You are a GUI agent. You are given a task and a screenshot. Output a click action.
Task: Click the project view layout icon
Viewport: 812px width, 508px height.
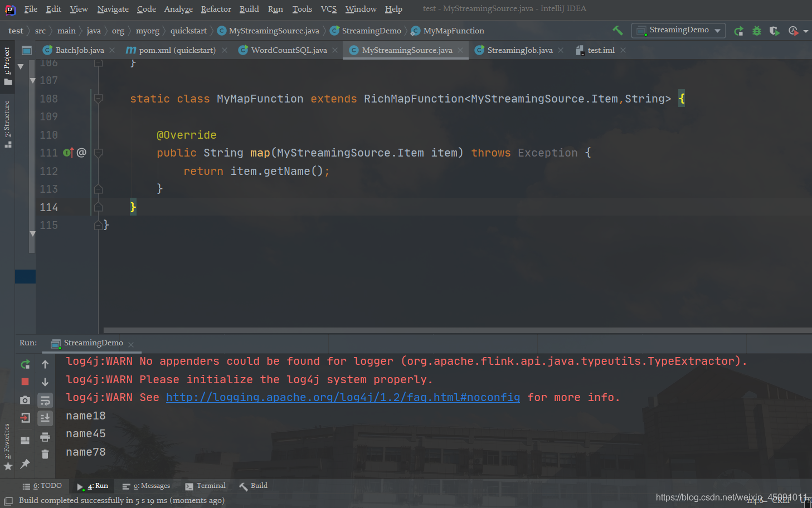pos(26,50)
